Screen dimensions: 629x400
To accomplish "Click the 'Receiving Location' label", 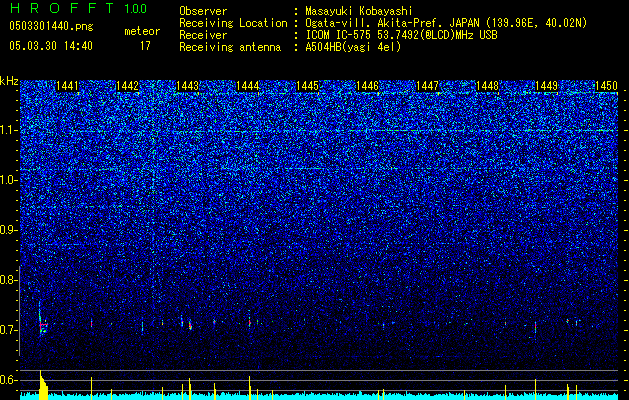I will (233, 23).
